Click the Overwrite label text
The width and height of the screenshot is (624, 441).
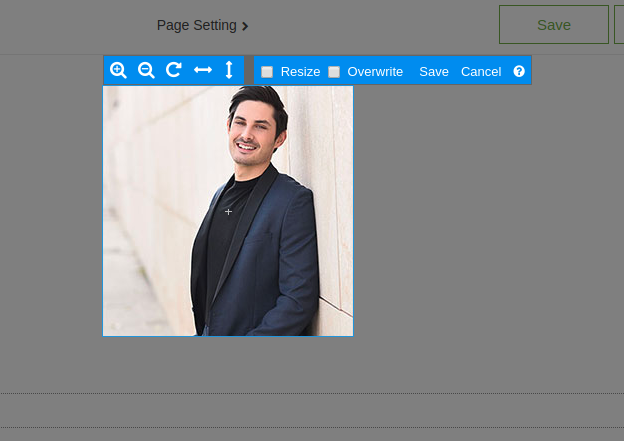pos(375,72)
